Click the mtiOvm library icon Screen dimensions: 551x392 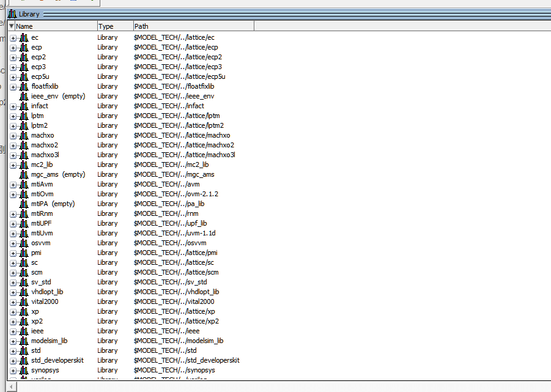tap(24, 194)
